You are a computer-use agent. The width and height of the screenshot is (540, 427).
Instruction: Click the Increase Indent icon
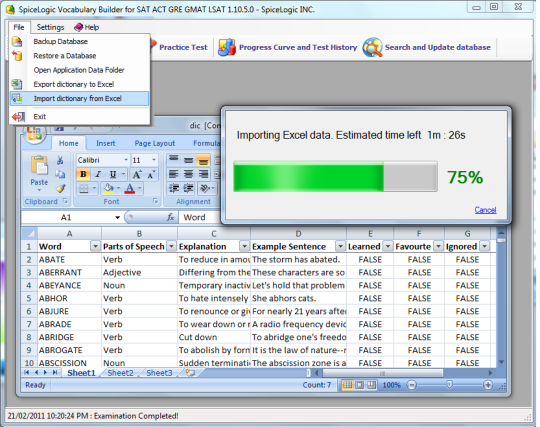188,188
